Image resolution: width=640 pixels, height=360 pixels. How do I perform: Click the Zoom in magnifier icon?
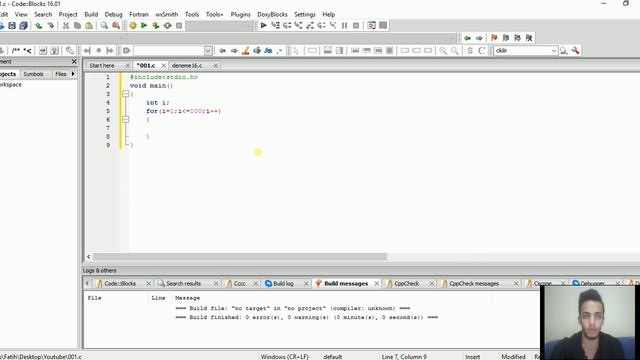[443, 51]
